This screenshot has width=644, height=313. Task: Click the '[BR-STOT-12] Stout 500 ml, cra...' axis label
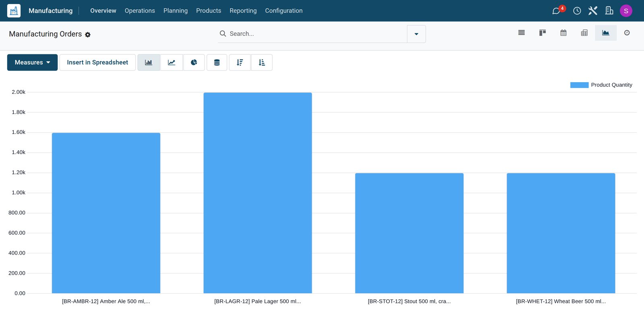[x=409, y=301]
